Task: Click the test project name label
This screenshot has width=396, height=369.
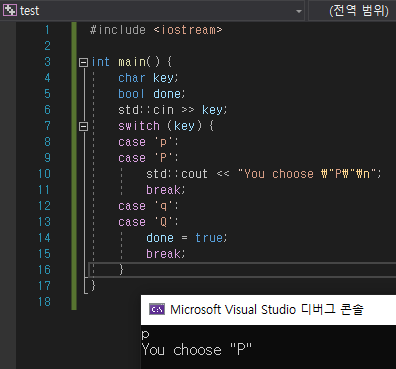Action: click(29, 11)
